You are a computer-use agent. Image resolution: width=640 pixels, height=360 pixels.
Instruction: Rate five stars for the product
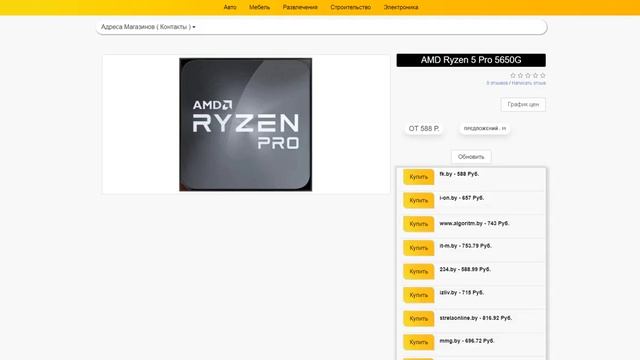point(542,76)
